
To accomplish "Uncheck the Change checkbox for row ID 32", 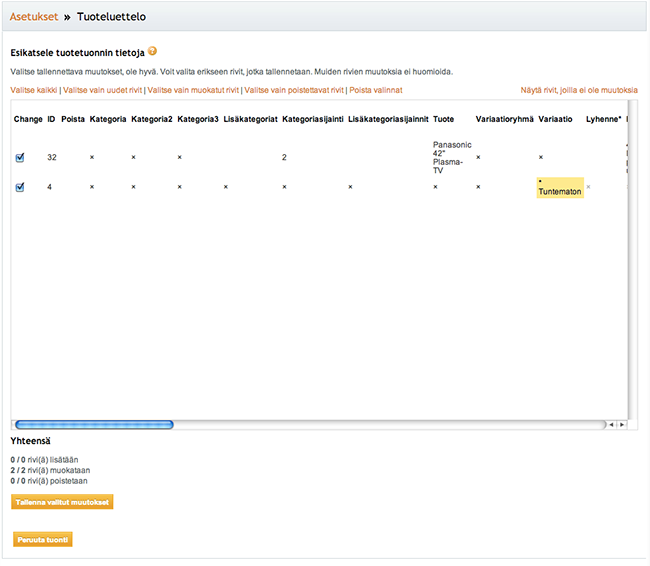I will [x=20, y=158].
